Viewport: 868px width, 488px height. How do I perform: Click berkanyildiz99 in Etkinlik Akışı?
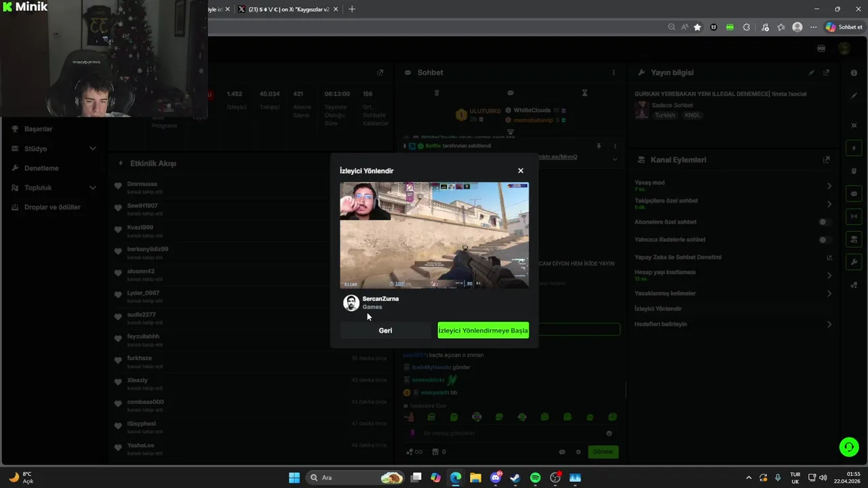tap(148, 249)
